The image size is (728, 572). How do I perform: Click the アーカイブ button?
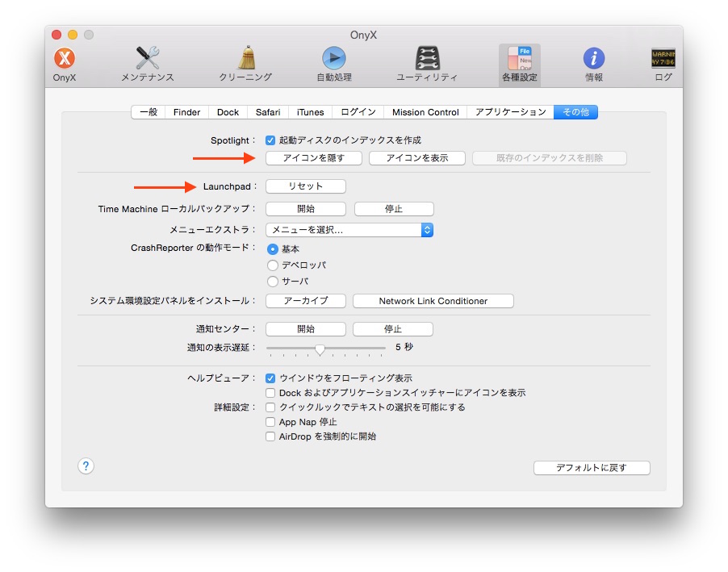pyautogui.click(x=306, y=301)
